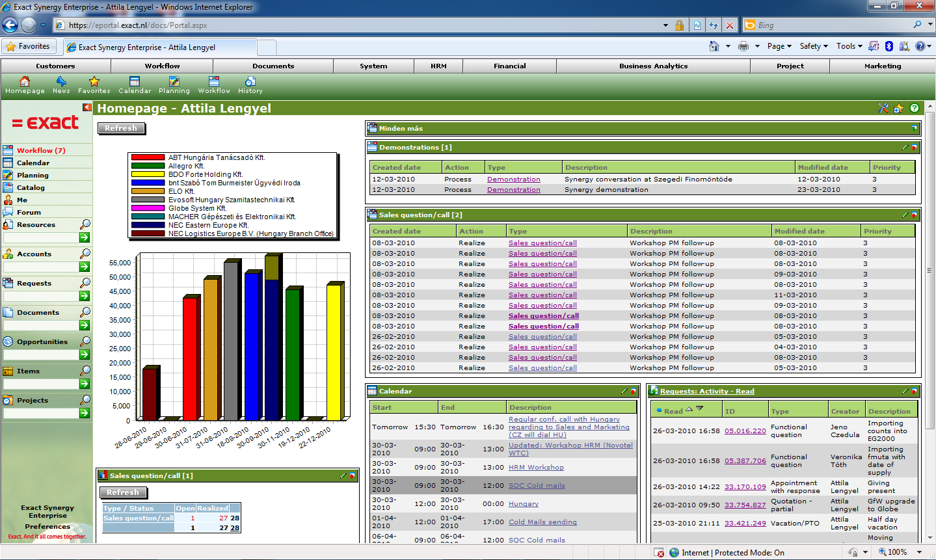The height and width of the screenshot is (560, 936).
Task: Open the Business Analytics menu
Action: pyautogui.click(x=654, y=66)
